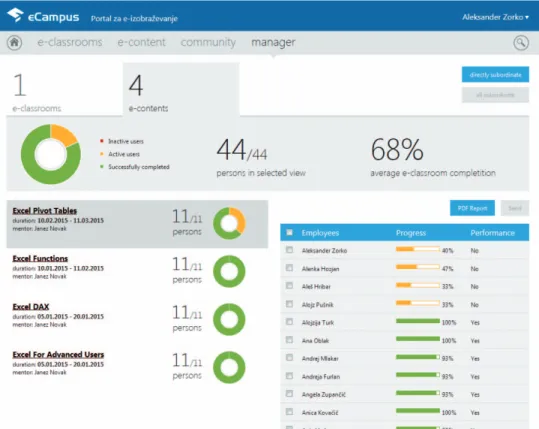
Task: Open the Excel Pivot Tables link
Action: (45, 211)
